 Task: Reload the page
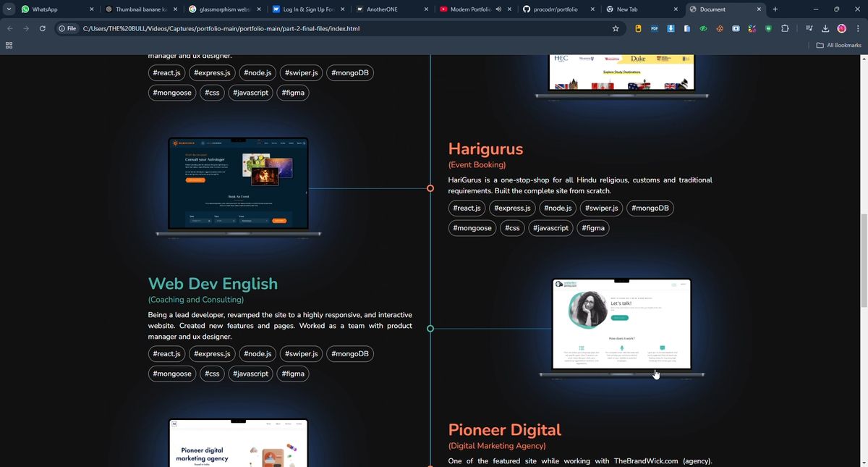(43, 28)
